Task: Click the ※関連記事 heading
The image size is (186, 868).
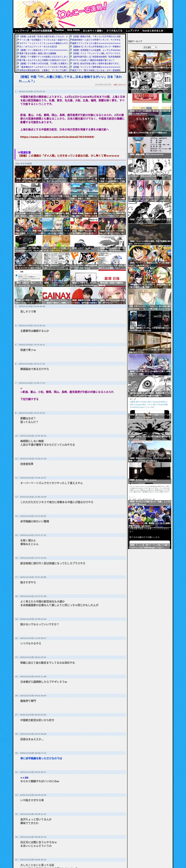Action: click(x=24, y=152)
